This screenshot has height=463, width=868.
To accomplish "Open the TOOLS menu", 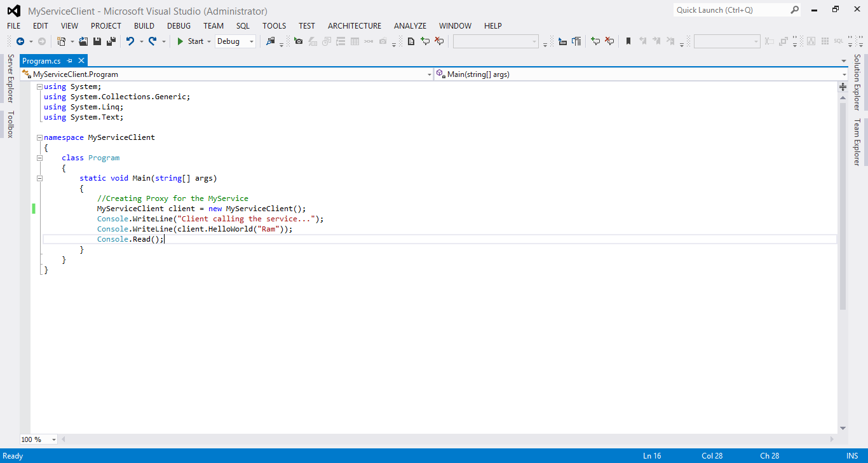I will click(275, 26).
